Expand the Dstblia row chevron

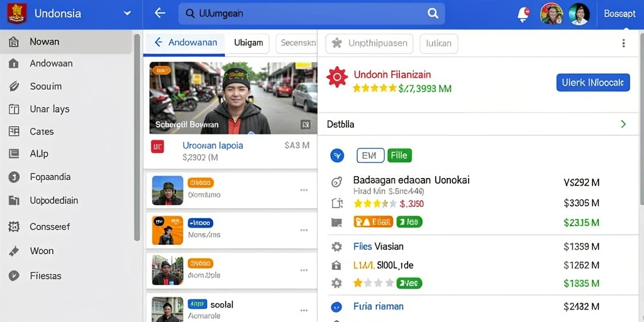[x=623, y=124]
